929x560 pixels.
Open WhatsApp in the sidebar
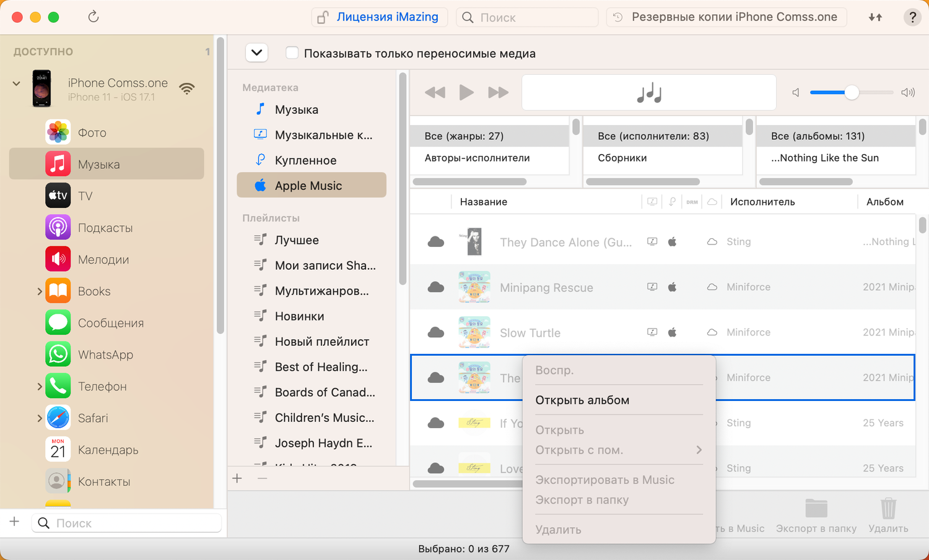[x=107, y=355]
